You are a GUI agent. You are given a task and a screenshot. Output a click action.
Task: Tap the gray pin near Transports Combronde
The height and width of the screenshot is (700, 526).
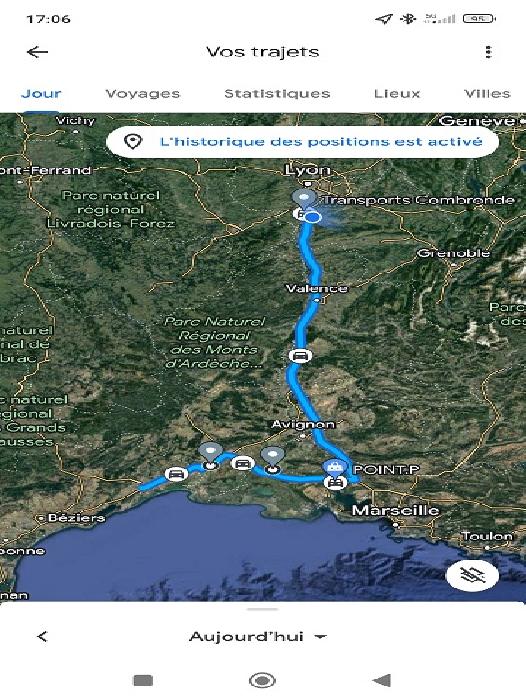305,198
